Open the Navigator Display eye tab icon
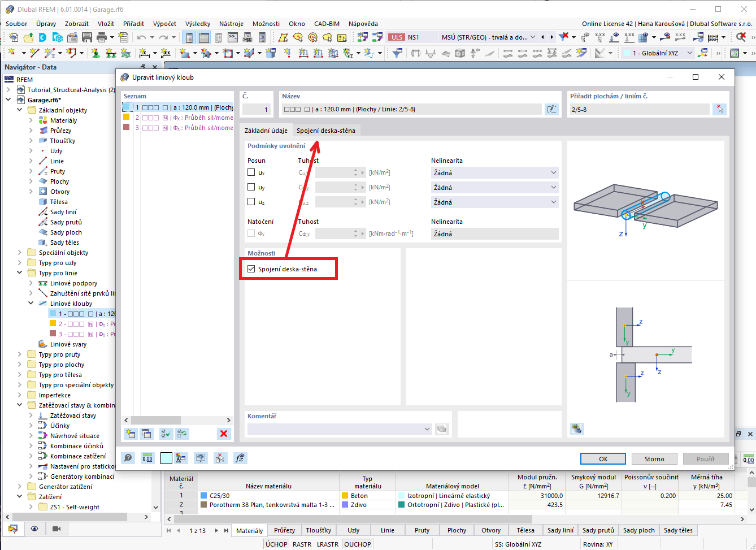This screenshot has width=756, height=550. coord(34,529)
